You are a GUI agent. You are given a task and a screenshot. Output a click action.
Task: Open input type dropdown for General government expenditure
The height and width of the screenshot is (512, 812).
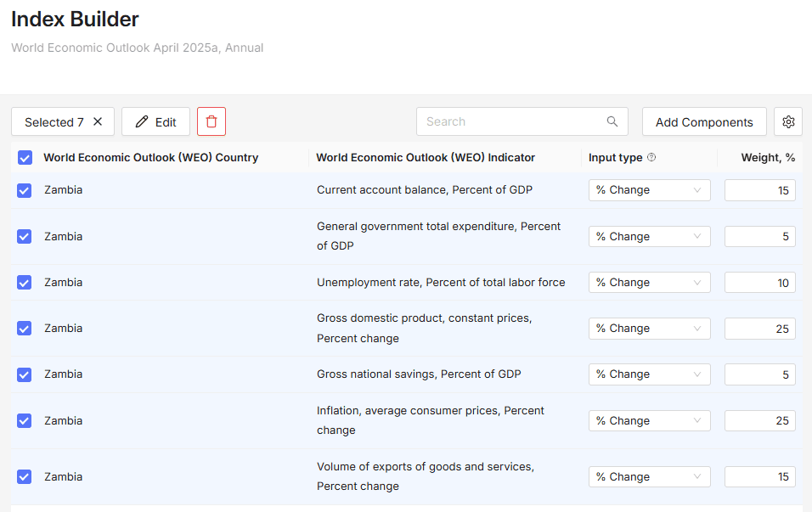coord(650,237)
